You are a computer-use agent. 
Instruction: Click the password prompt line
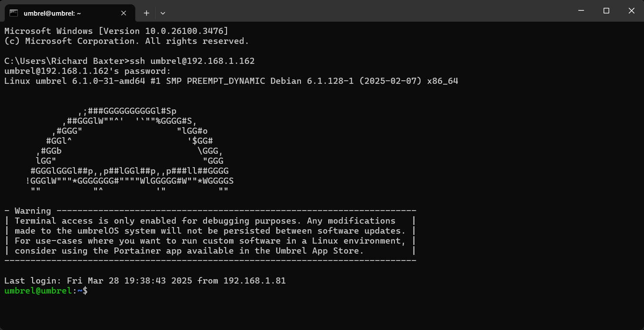pyautogui.click(x=87, y=71)
